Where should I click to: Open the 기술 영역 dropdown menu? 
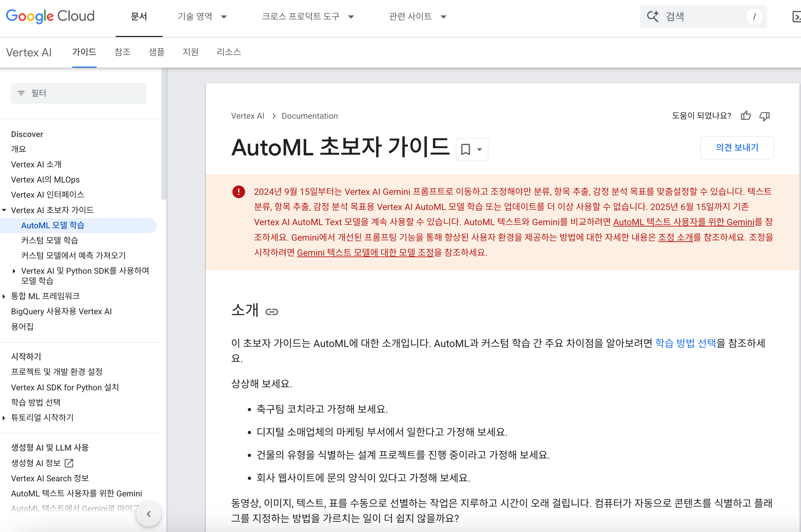coord(202,17)
